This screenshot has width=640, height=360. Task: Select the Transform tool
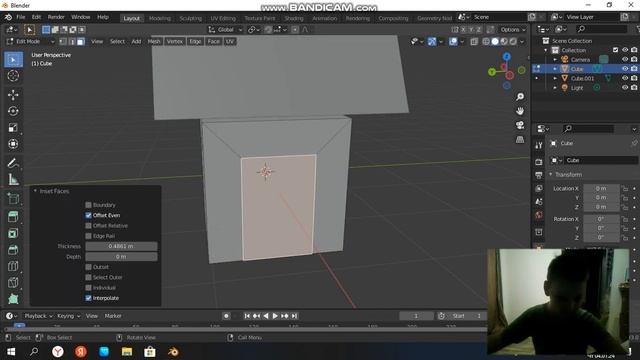coord(13,144)
